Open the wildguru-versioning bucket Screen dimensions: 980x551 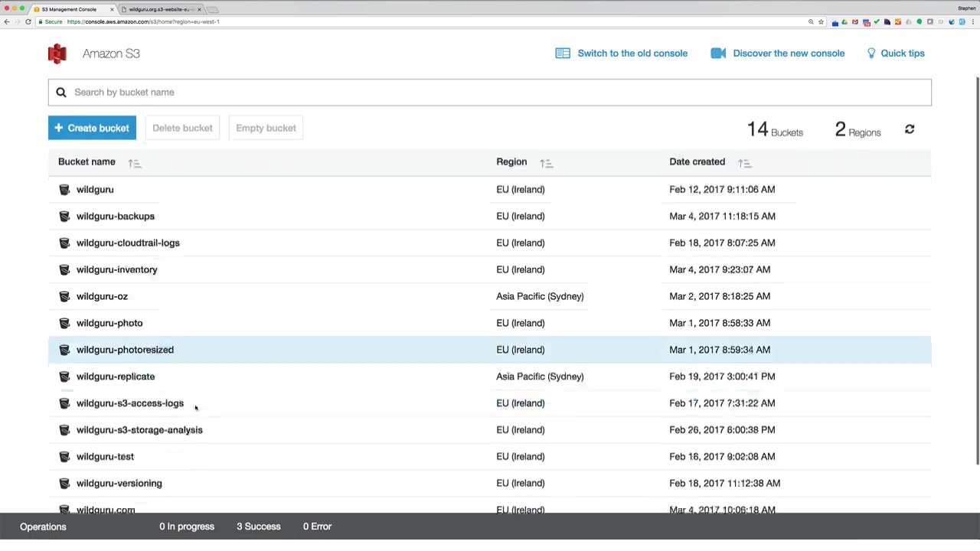coord(119,484)
